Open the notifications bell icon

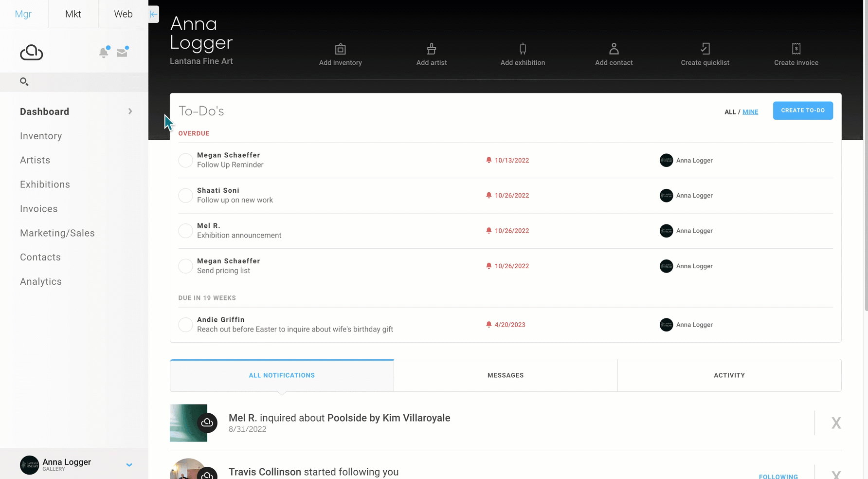104,52
